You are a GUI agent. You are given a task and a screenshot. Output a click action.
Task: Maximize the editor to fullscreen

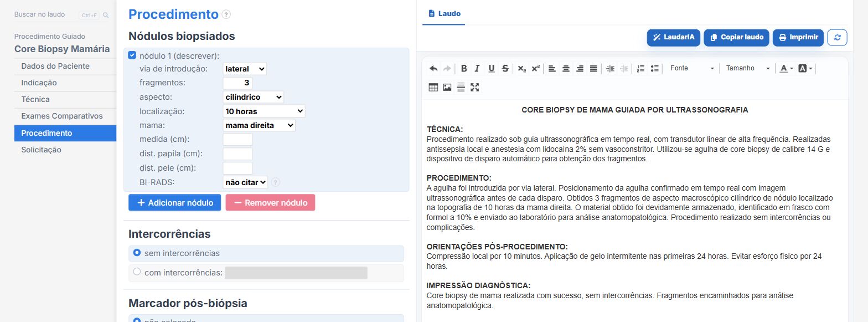pos(474,87)
